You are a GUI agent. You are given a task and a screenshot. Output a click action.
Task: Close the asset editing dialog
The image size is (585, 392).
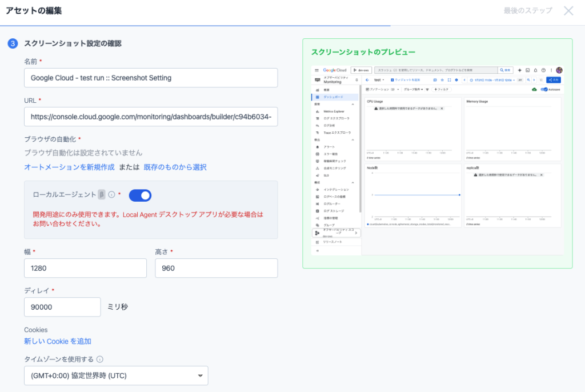pos(568,11)
